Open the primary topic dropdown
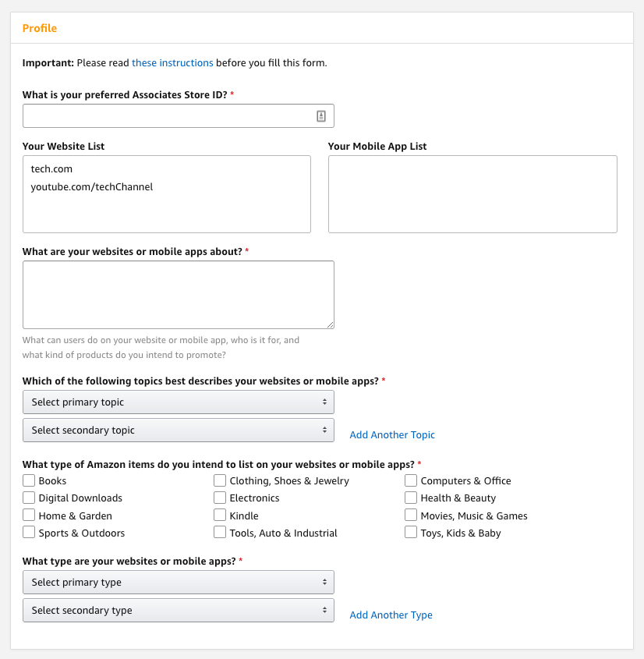644x659 pixels. [178, 402]
